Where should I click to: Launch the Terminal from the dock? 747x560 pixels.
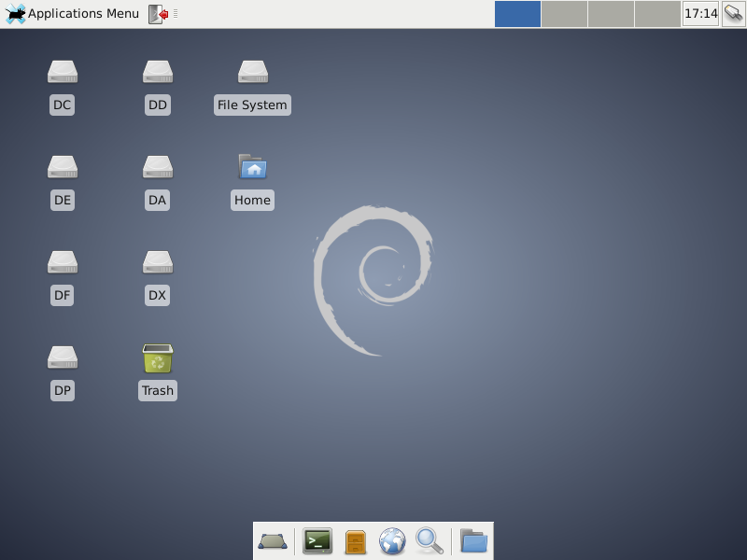click(317, 541)
